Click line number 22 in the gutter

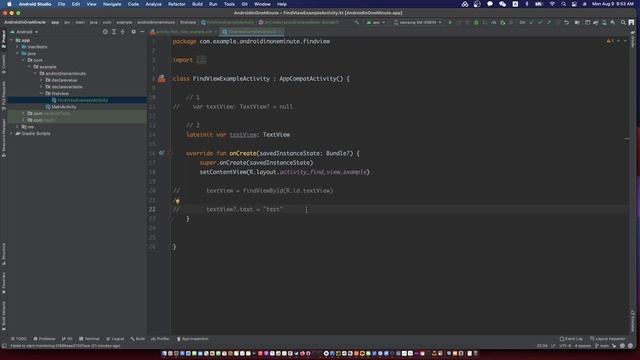152,209
